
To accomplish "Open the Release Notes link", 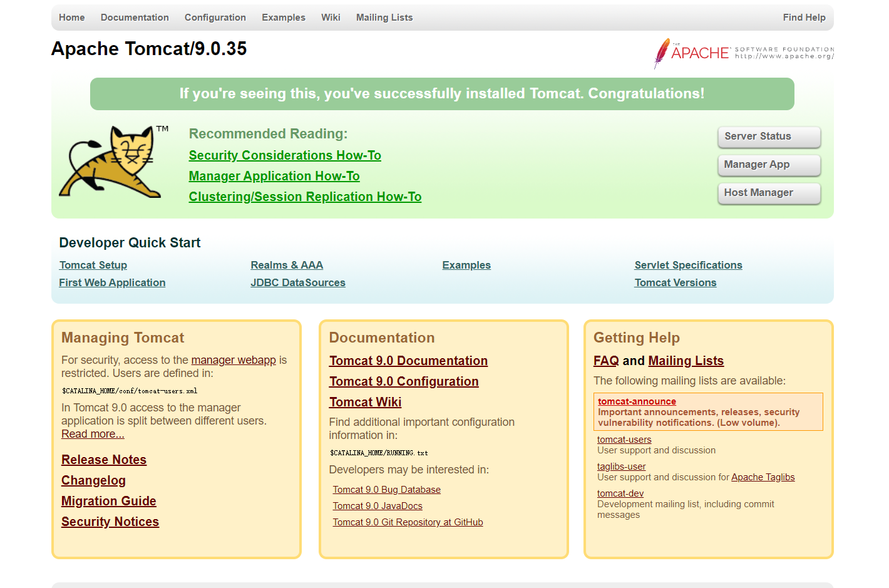I will pos(104,460).
